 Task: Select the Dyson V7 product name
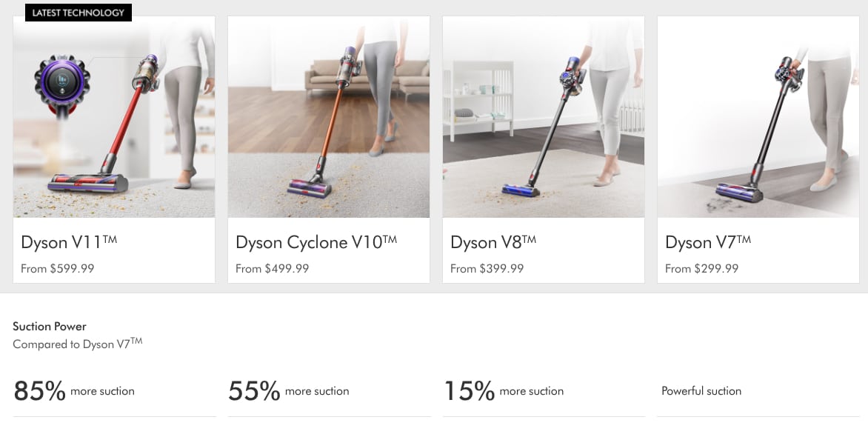point(708,242)
